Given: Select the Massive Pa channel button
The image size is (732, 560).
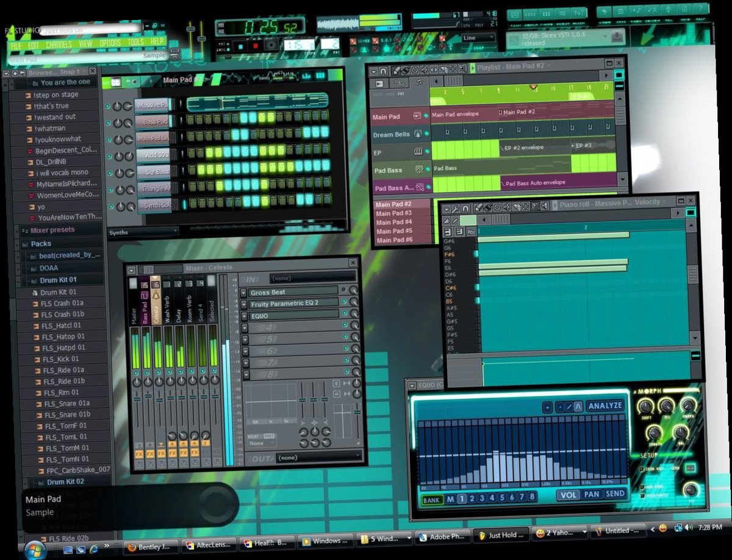Looking at the screenshot, I should click(152, 106).
